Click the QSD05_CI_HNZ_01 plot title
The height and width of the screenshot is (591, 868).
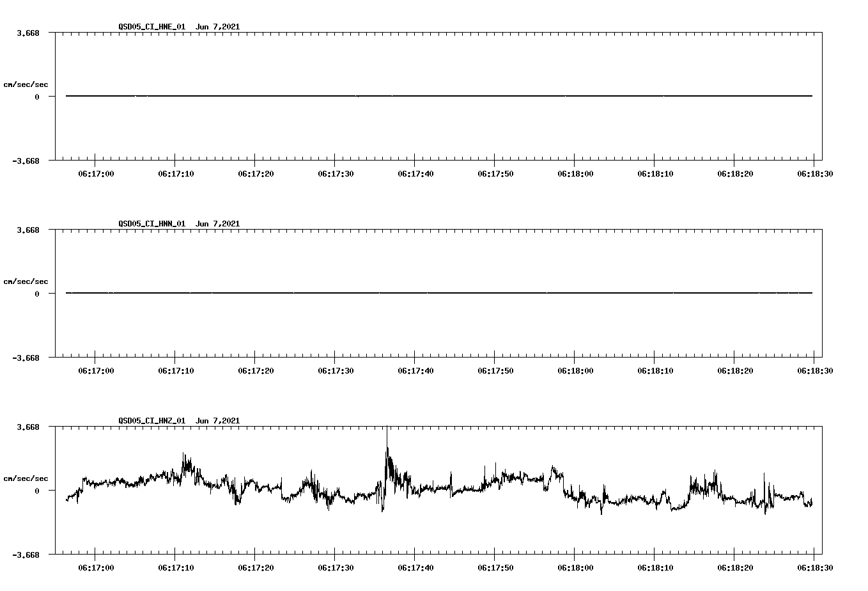tap(179, 421)
